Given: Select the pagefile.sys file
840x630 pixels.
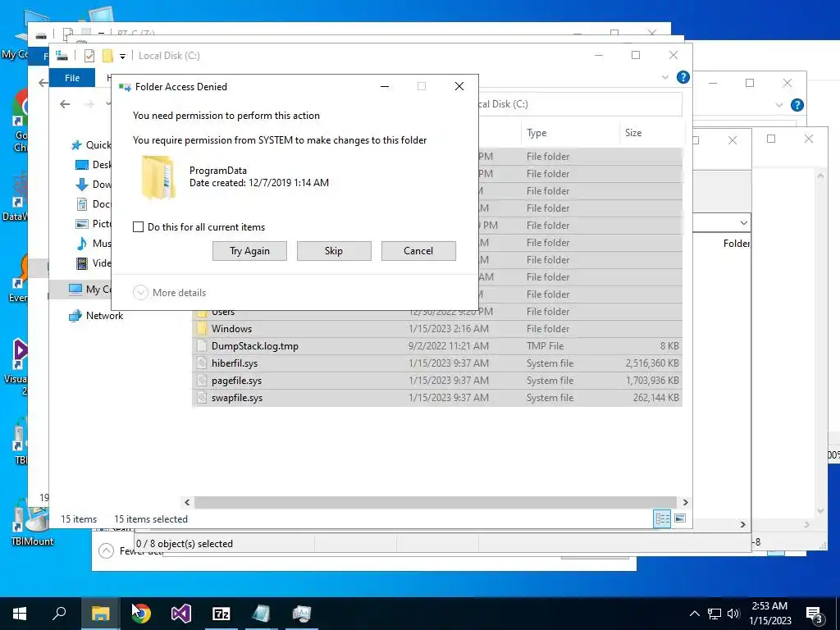Looking at the screenshot, I should click(x=437, y=381).
